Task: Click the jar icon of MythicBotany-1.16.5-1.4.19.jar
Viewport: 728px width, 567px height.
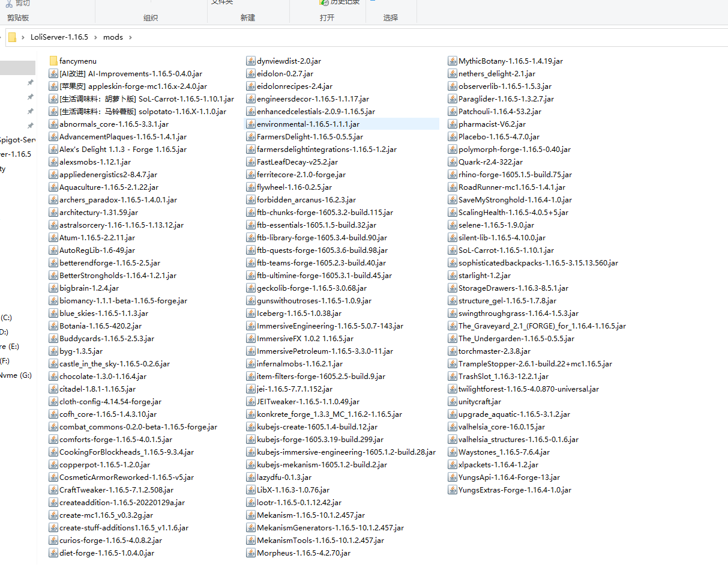Action: (453, 61)
